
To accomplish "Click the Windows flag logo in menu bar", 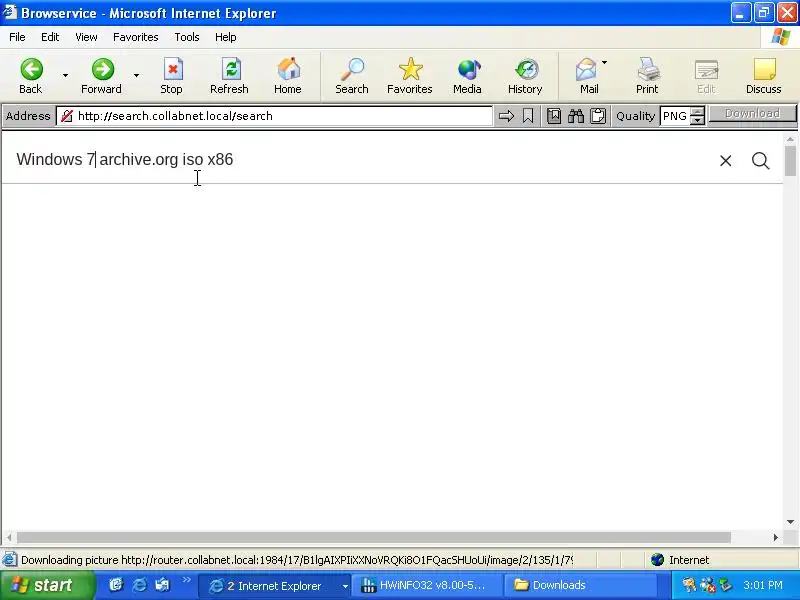I will coord(780,37).
